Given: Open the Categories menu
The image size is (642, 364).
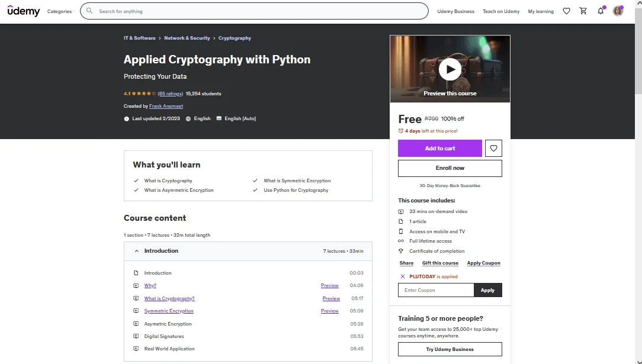Looking at the screenshot, I should click(59, 11).
